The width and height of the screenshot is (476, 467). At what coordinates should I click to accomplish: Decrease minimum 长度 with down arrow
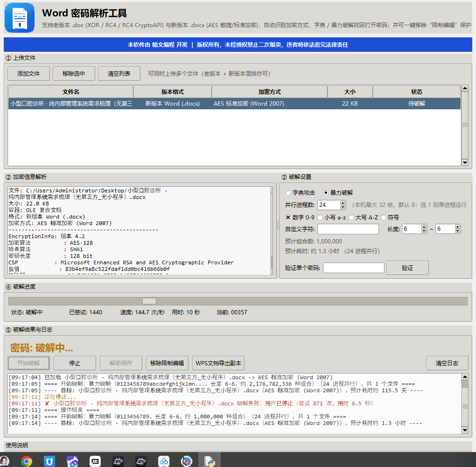click(x=424, y=231)
